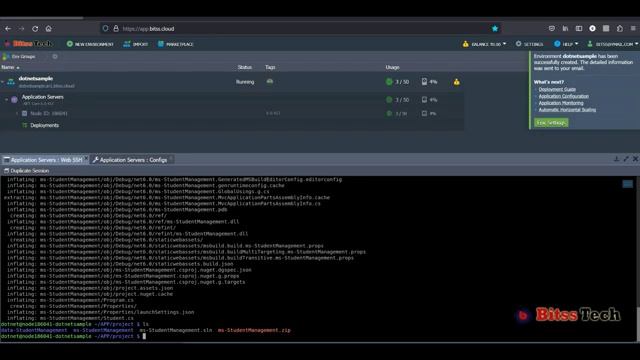Close the Configs tab
Screen dimensions: 640x360
pos(171,158)
